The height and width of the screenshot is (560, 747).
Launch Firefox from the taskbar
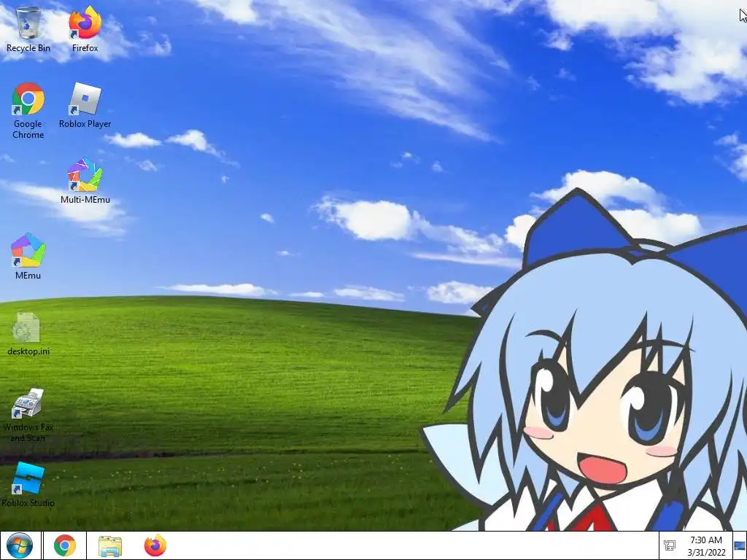click(x=155, y=545)
